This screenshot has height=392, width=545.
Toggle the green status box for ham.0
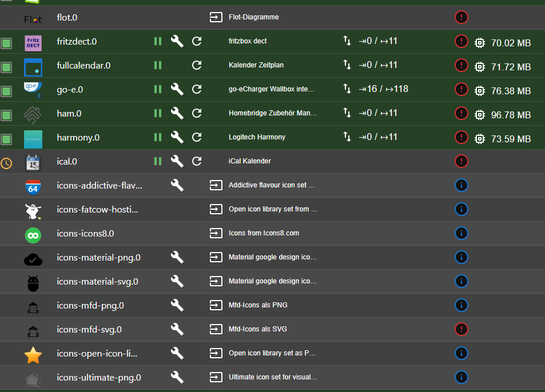[x=6, y=114]
